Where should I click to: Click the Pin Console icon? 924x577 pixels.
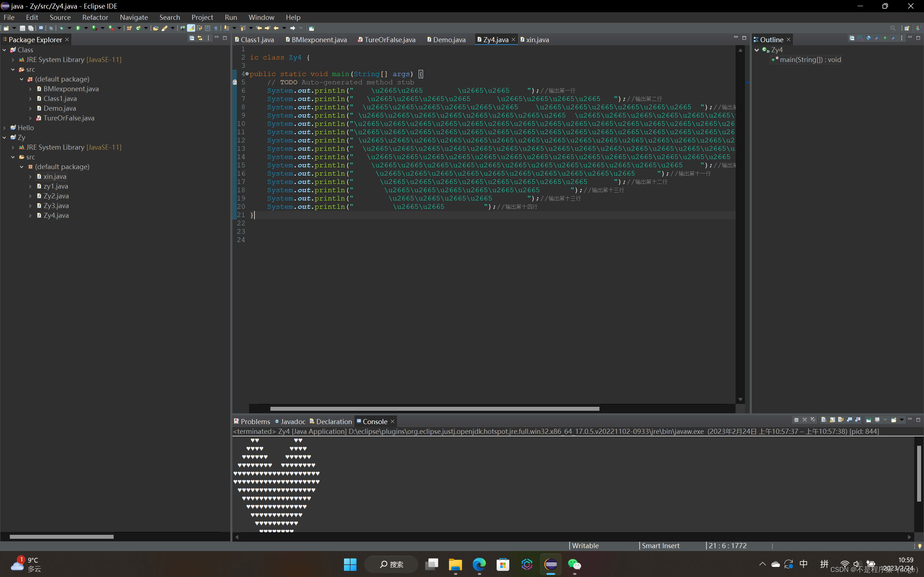click(869, 420)
